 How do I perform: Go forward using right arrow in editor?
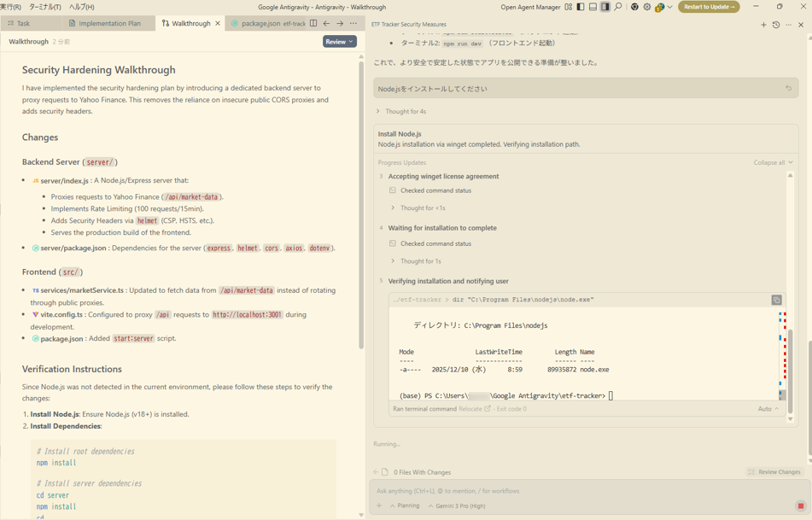pos(340,23)
